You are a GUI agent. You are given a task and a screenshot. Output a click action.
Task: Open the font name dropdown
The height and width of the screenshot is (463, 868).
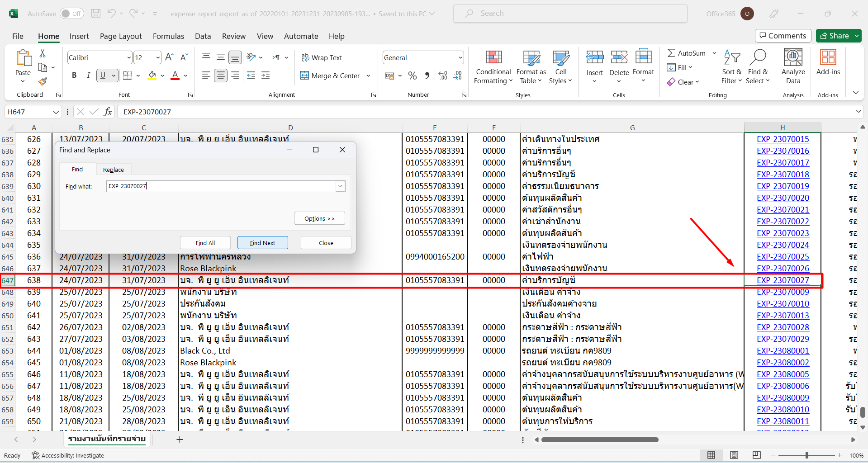pos(128,57)
